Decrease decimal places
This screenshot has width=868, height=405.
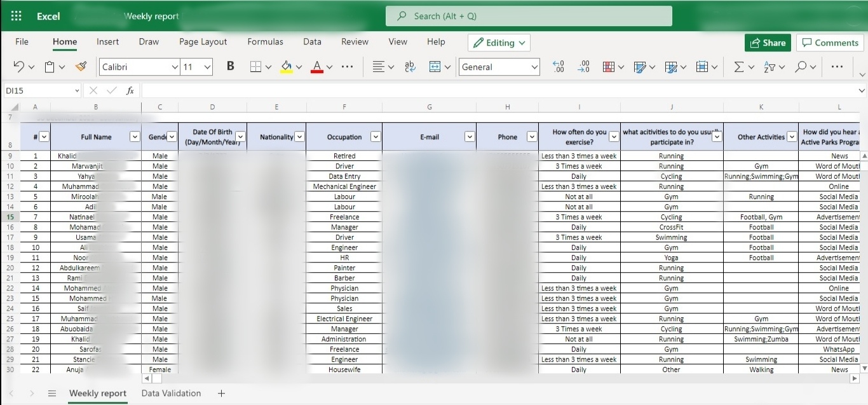pyautogui.click(x=559, y=67)
